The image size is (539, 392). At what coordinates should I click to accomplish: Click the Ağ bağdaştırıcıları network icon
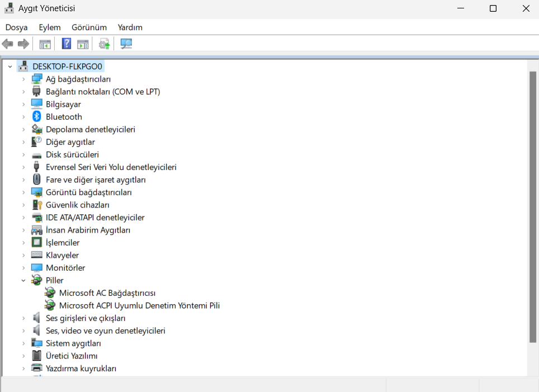[x=36, y=79]
